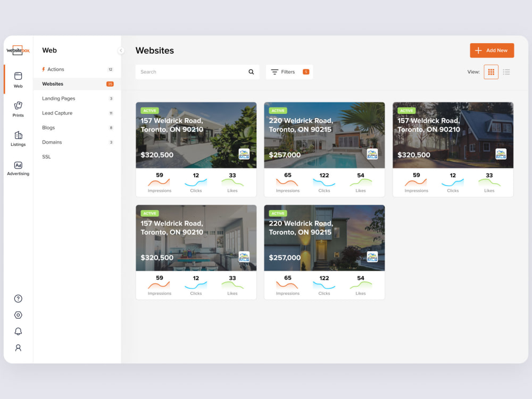
Task: Open the Web section in left rail
Action: tap(18, 80)
